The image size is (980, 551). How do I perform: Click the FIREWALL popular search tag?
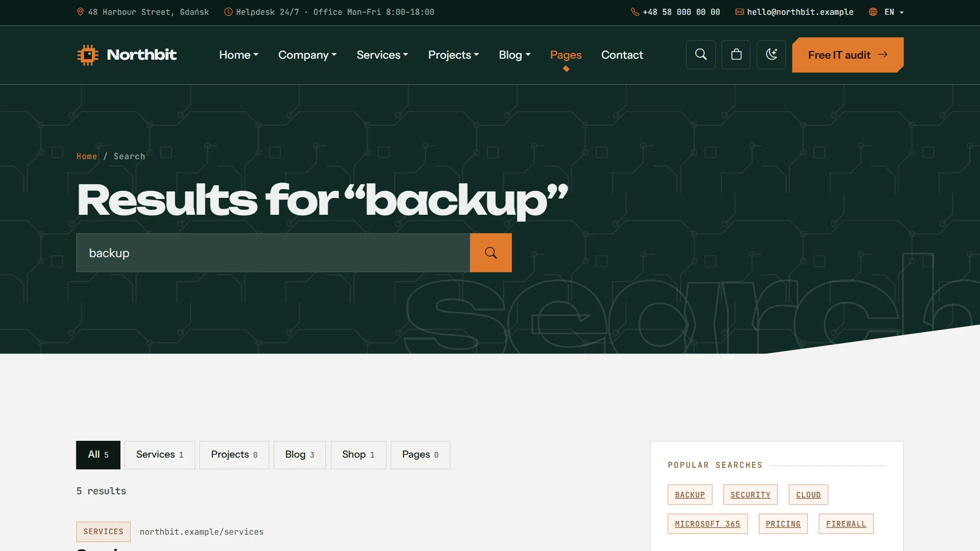pyautogui.click(x=846, y=524)
